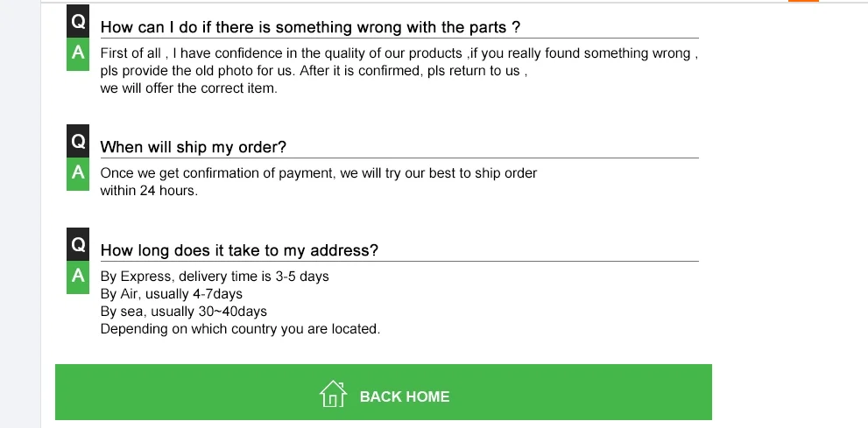868x428 pixels.
Task: Click the "pls provide the old photo" line
Action: [x=314, y=71]
